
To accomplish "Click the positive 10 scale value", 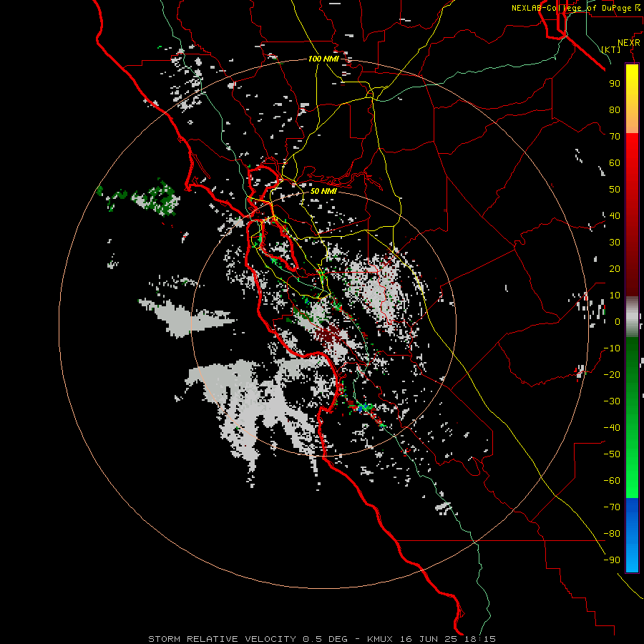I will pos(615,296).
